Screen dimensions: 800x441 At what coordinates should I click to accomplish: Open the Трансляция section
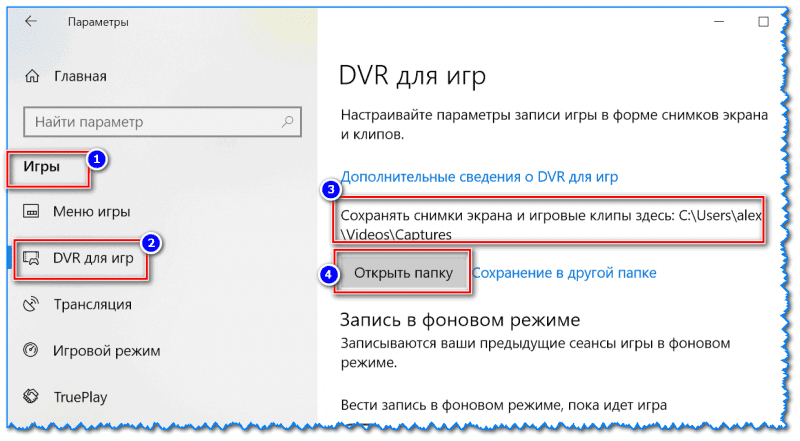(x=93, y=304)
